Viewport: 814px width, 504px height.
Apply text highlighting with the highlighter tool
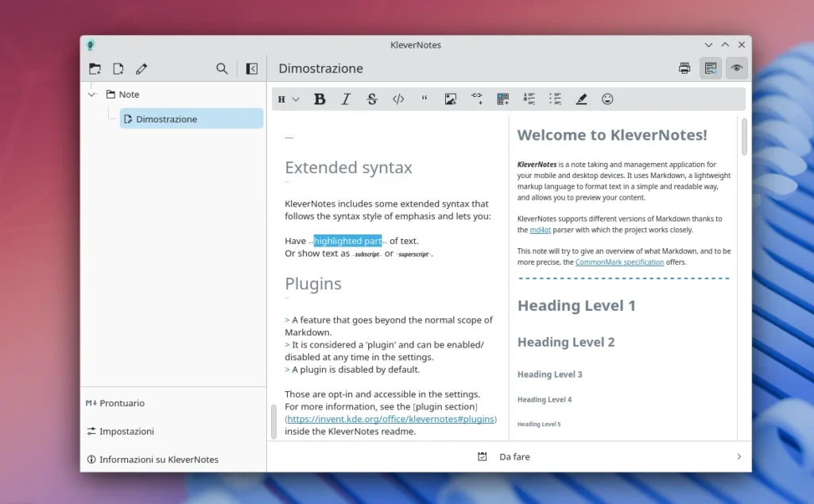coord(581,99)
